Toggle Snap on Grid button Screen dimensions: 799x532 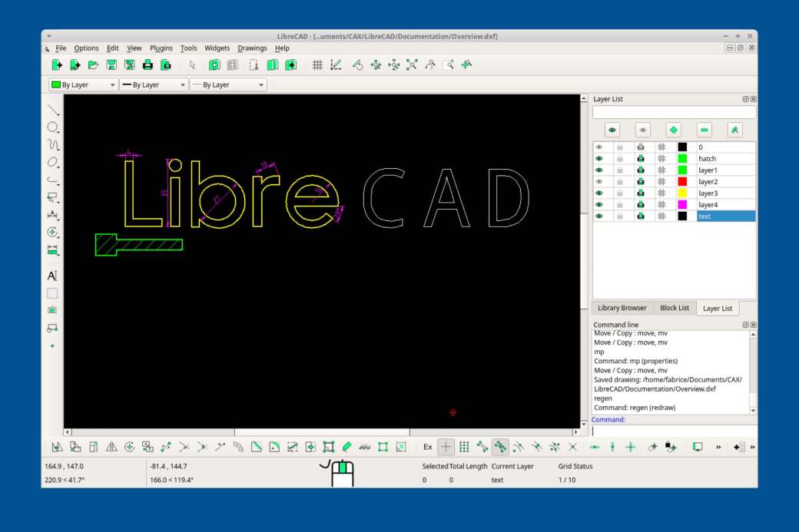click(x=464, y=447)
